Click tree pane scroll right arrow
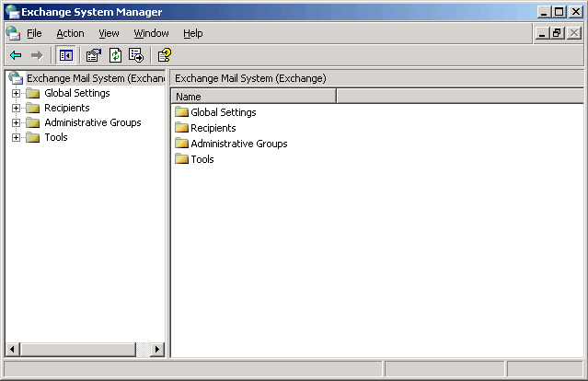Image resolution: width=588 pixels, height=381 pixels. [157, 350]
